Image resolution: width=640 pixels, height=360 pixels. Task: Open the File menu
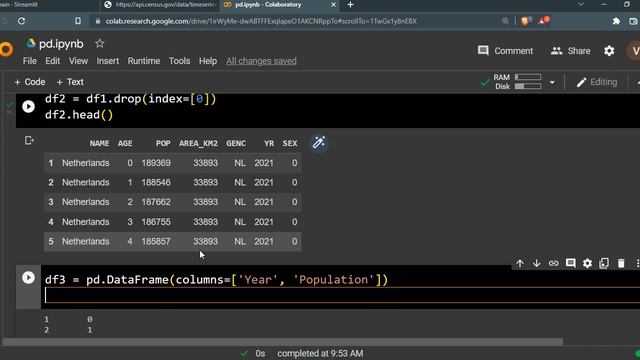coord(30,61)
